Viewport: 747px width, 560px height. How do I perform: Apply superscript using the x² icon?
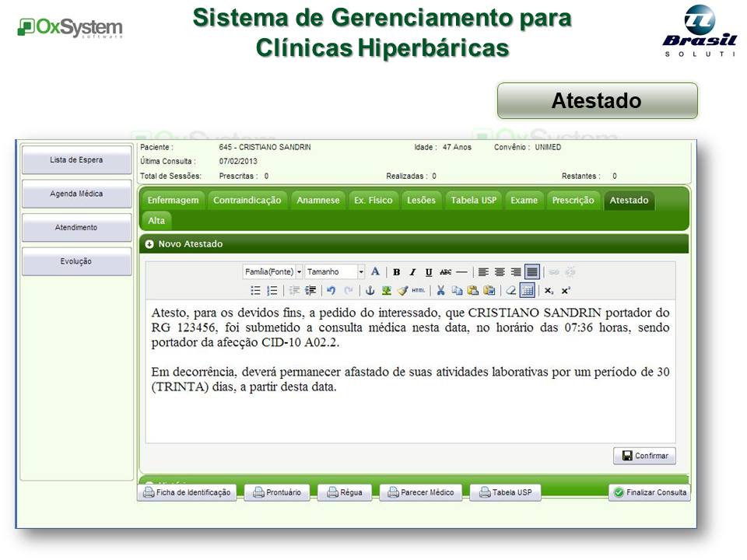pos(564,291)
